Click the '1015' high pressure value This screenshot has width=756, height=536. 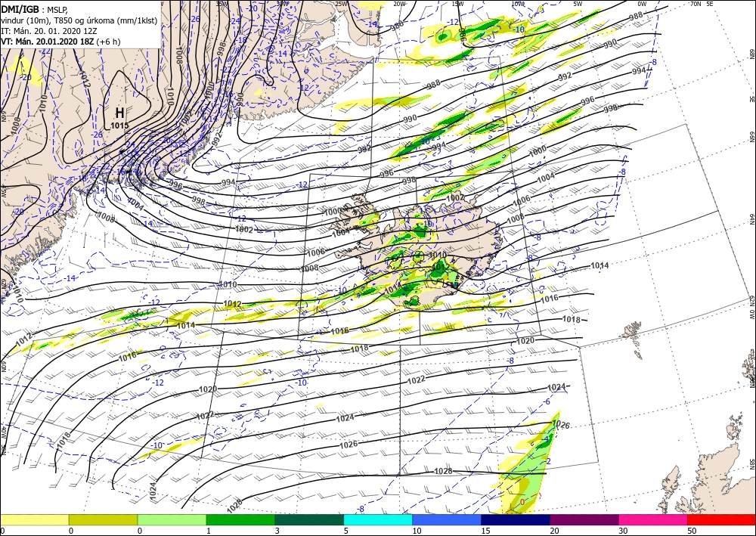click(x=119, y=125)
